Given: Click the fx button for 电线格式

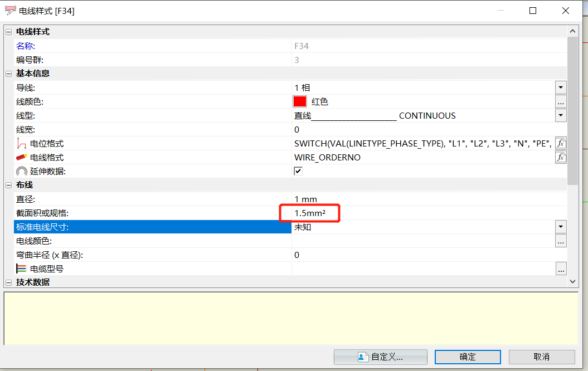Looking at the screenshot, I should click(561, 157).
